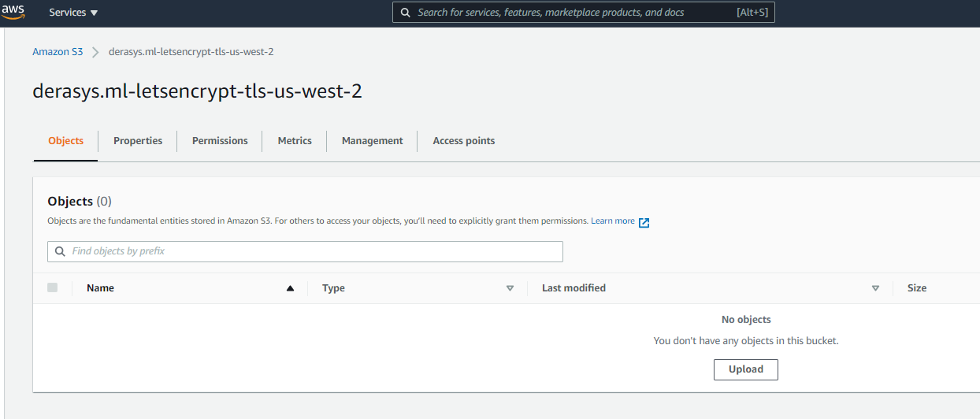
Task: Click the external link icon beside Learn more
Action: coord(644,222)
